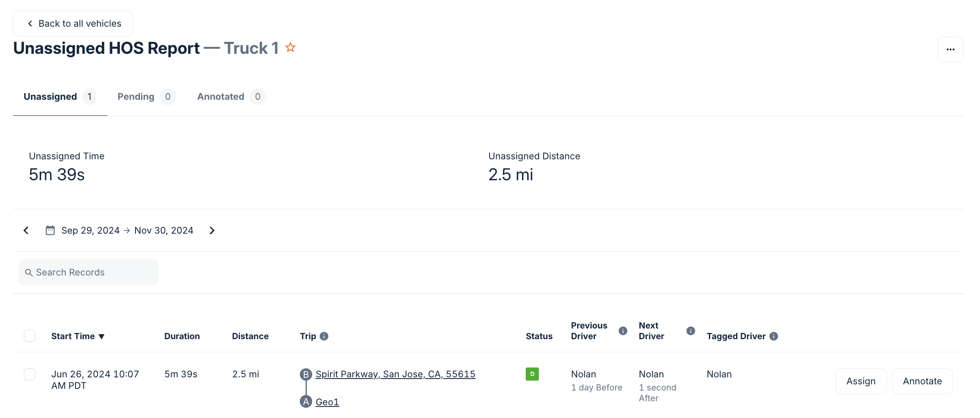Check the Jun 26, 2024 record checkbox
This screenshot has width=980, height=418.
click(30, 374)
